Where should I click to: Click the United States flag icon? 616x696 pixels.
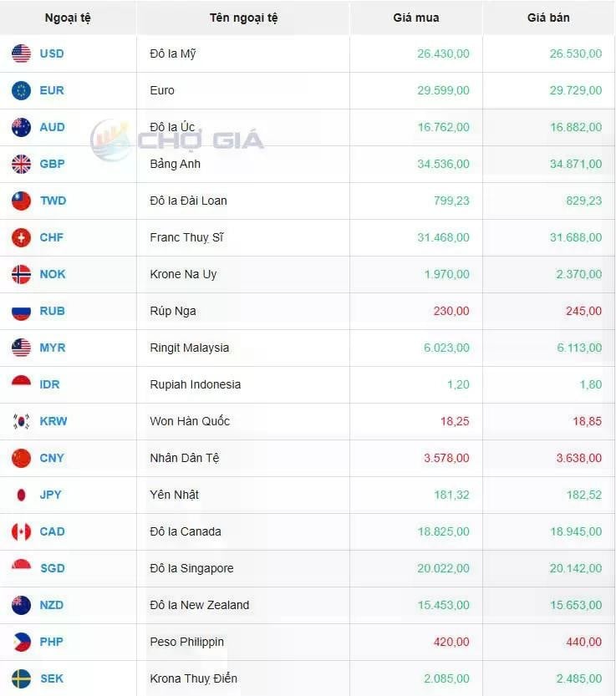click(x=22, y=53)
